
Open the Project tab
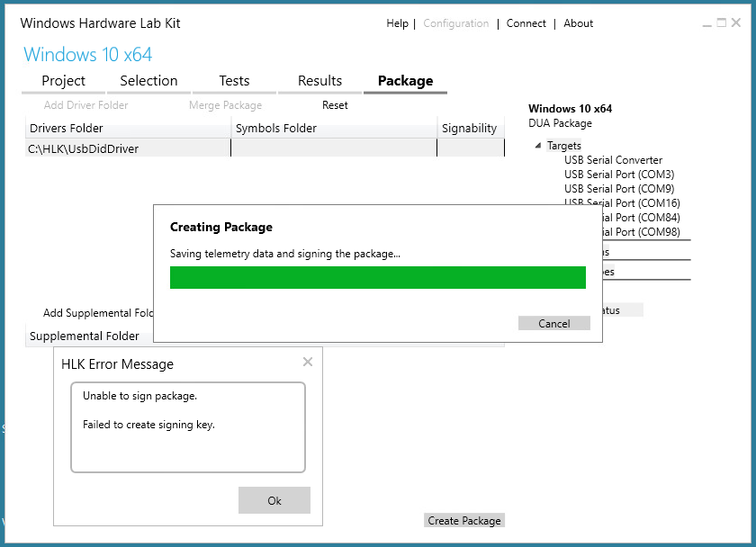tap(62, 80)
